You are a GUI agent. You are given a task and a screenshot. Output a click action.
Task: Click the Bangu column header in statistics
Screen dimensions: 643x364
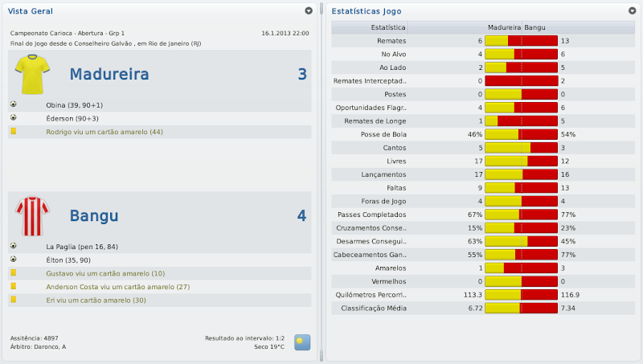tap(534, 27)
